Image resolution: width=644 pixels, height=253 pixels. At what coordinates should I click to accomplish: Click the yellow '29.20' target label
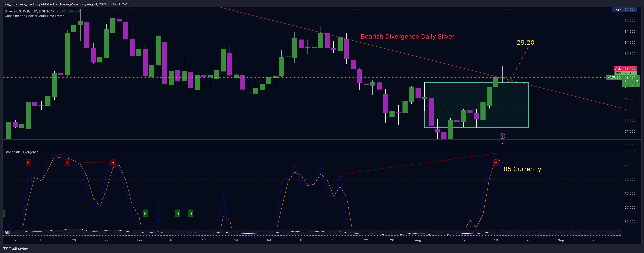click(x=526, y=43)
